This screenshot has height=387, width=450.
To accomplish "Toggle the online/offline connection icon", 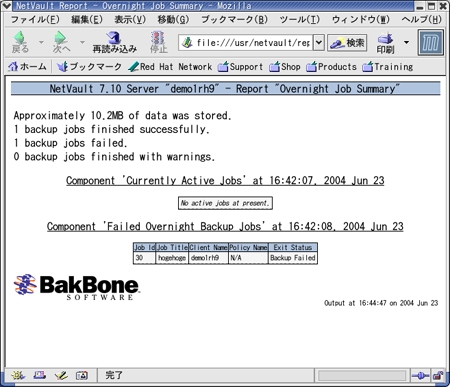I will point(420,376).
